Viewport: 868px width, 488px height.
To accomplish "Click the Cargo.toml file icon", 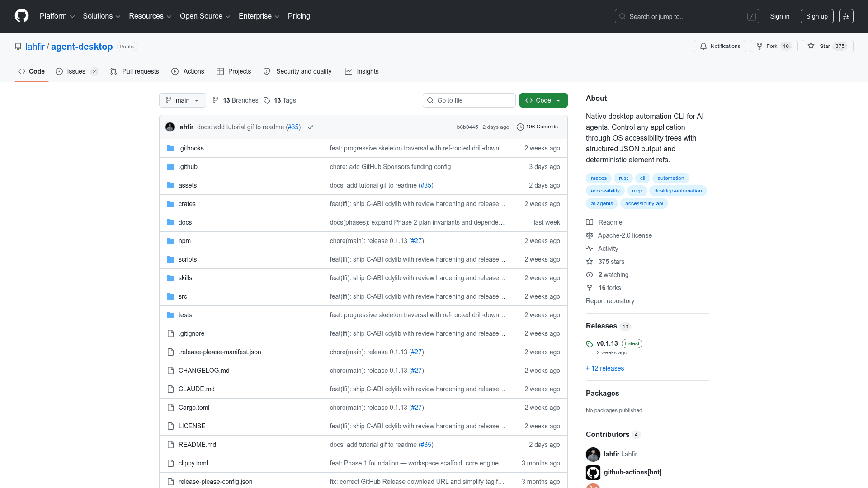I will [x=170, y=408].
